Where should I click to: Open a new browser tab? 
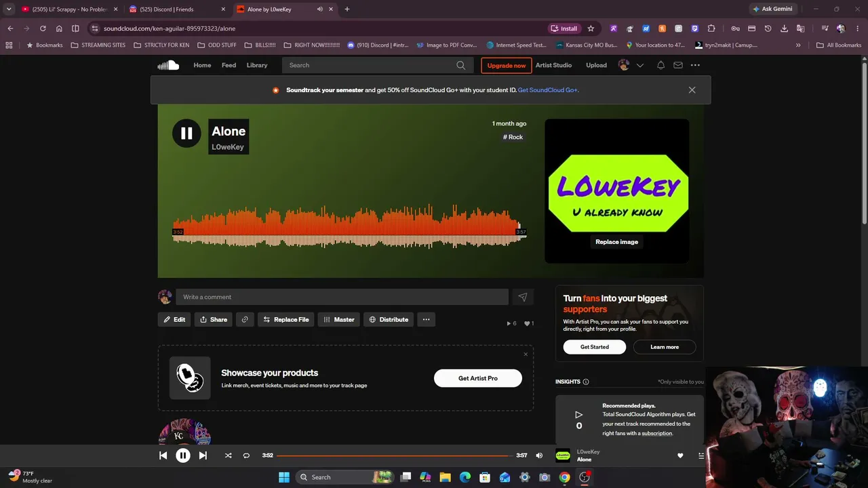(x=347, y=9)
